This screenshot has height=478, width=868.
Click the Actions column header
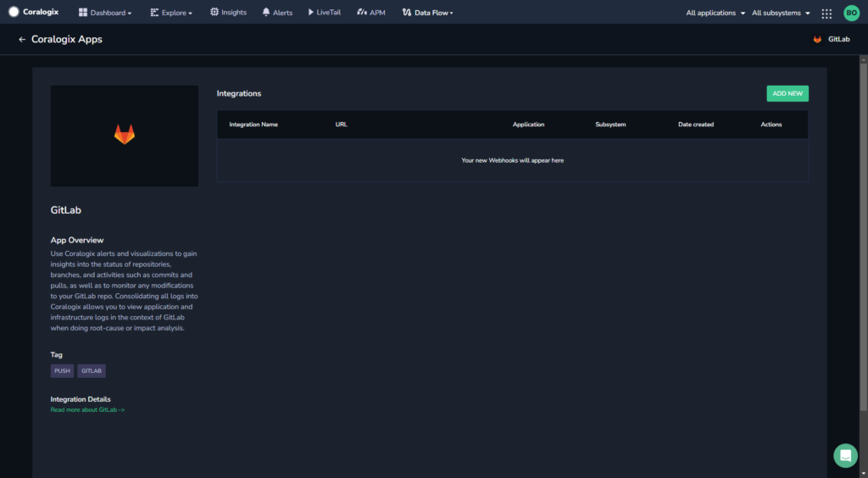pos(771,125)
